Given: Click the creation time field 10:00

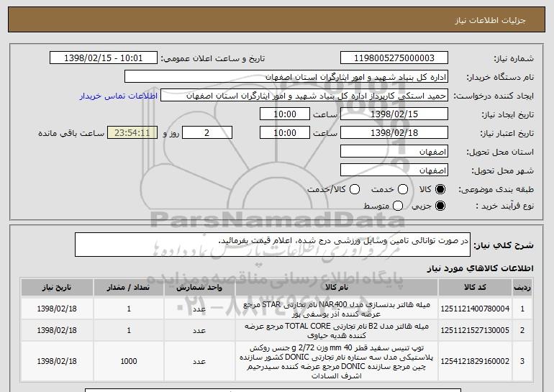Looking at the screenshot, I should [x=285, y=114].
